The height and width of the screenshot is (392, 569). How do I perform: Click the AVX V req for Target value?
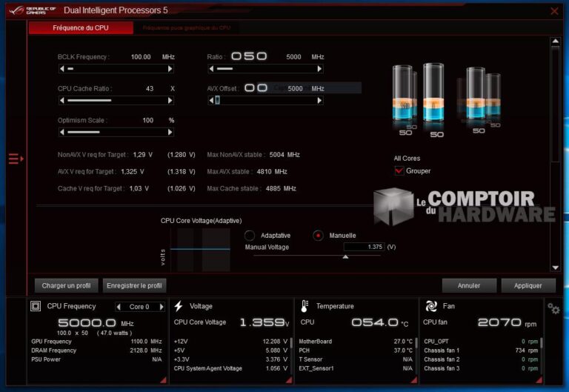[x=132, y=172]
